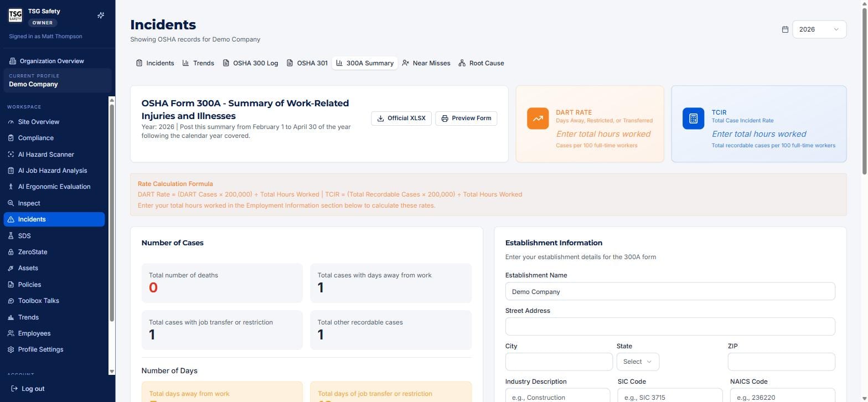The height and width of the screenshot is (402, 868).
Task: Click the Toolbox Talks chat icon
Action: coord(11,301)
